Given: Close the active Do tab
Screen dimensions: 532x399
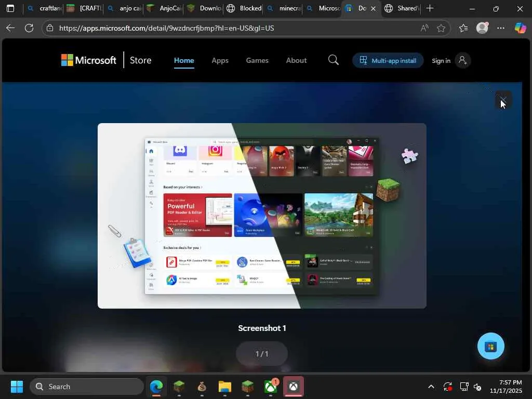Looking at the screenshot, I should (x=373, y=8).
